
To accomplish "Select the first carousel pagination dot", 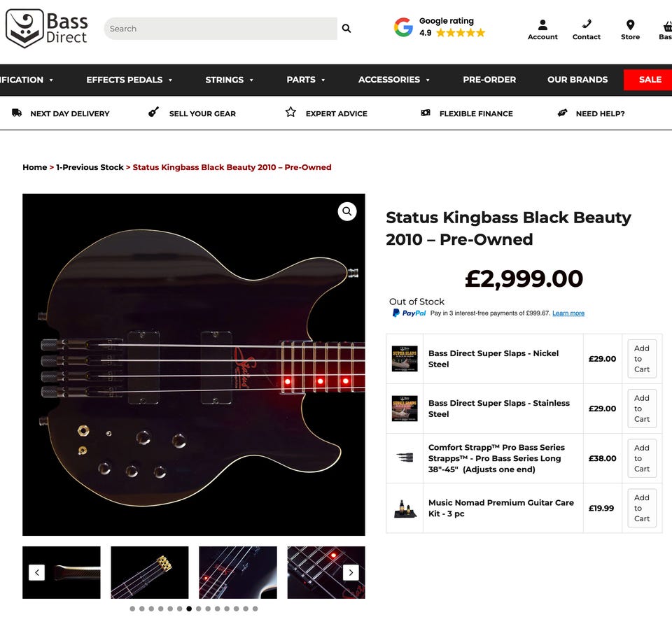I will click(x=132, y=609).
